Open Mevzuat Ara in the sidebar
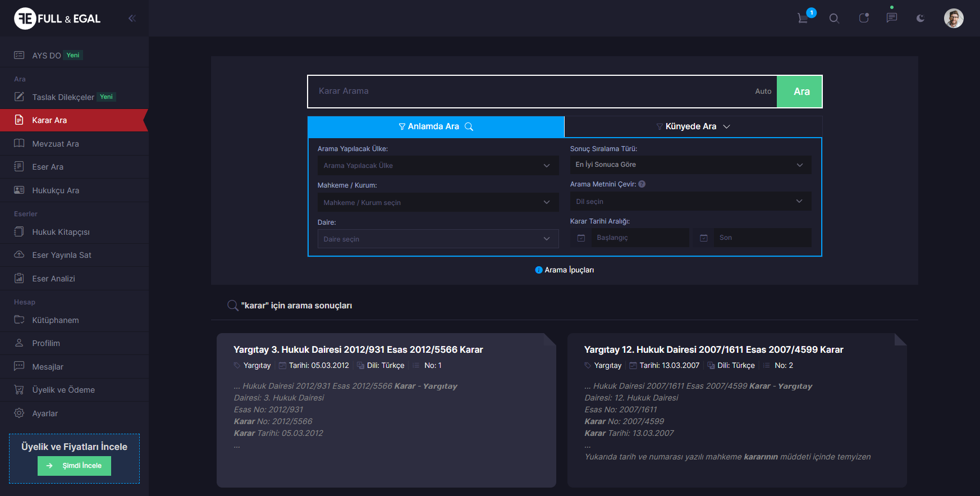 point(56,144)
